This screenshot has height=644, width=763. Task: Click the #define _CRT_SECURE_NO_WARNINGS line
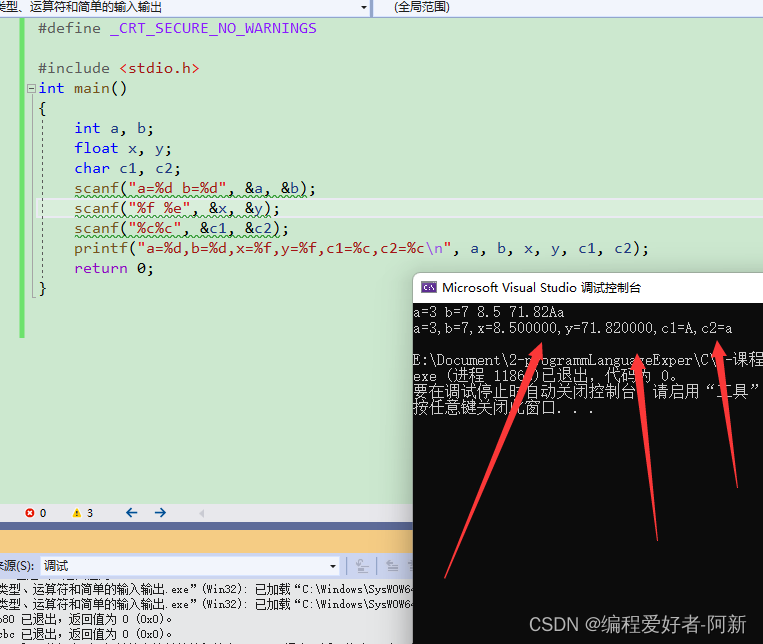[177, 28]
